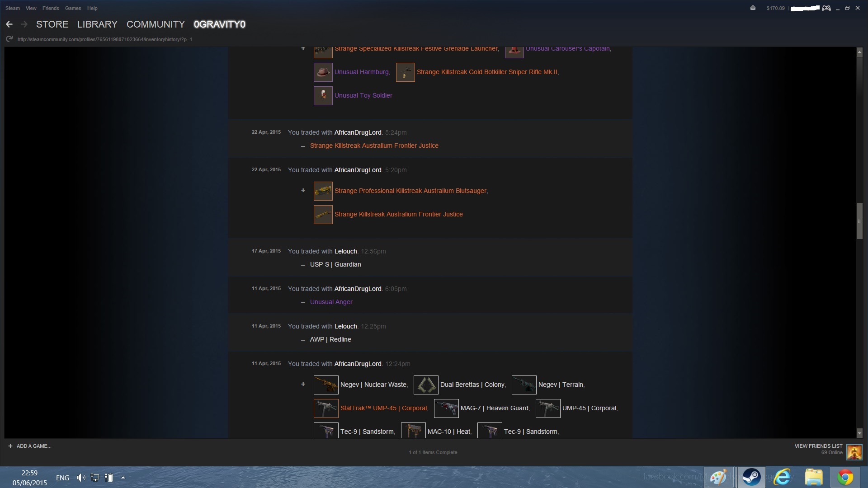868x488 pixels.
Task: Open the Games menu
Action: (x=73, y=8)
